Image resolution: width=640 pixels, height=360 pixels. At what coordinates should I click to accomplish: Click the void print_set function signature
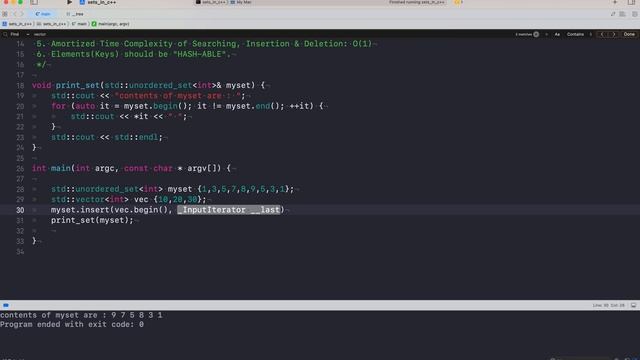(x=149, y=86)
